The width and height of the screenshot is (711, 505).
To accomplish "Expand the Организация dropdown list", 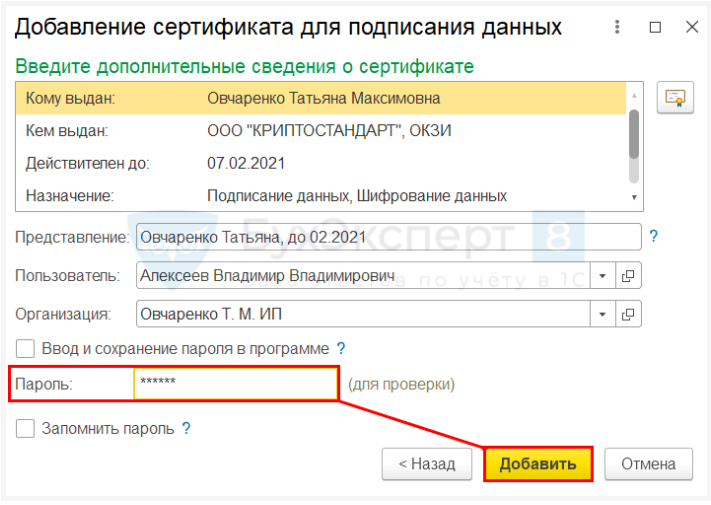I will (603, 314).
